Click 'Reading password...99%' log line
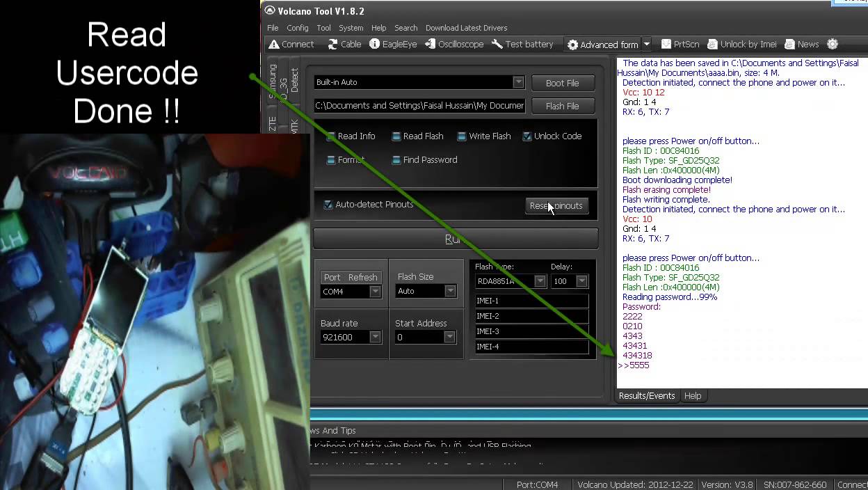868x490 pixels. coord(670,297)
